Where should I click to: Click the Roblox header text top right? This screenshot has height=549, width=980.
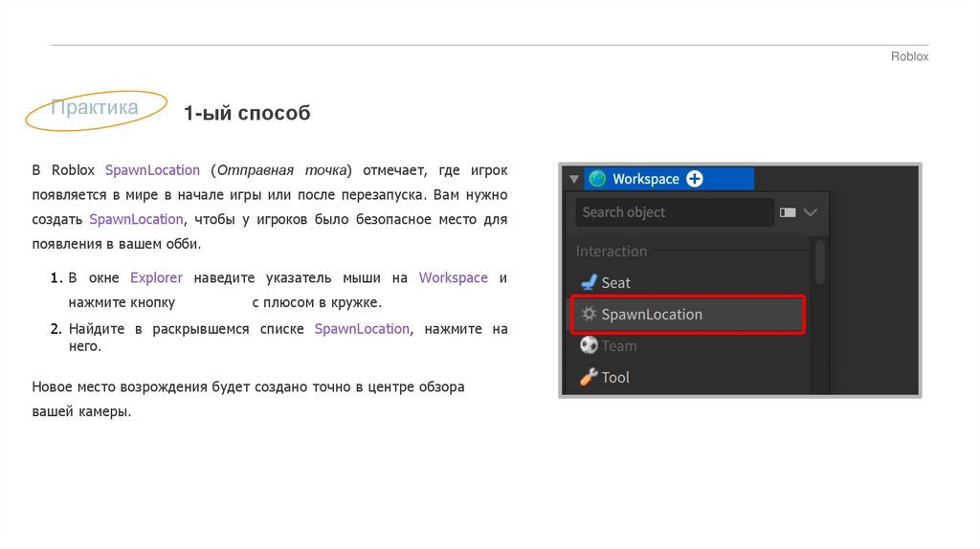coord(909,56)
